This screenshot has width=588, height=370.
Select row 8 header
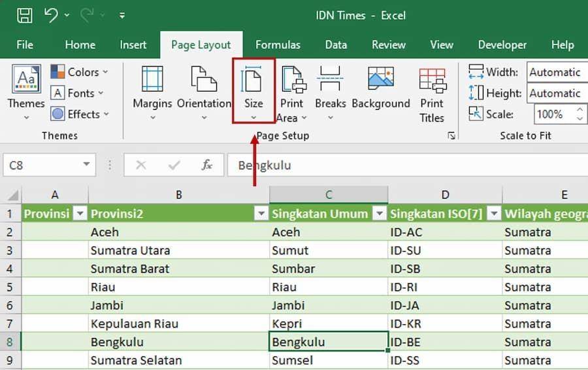tap(10, 342)
